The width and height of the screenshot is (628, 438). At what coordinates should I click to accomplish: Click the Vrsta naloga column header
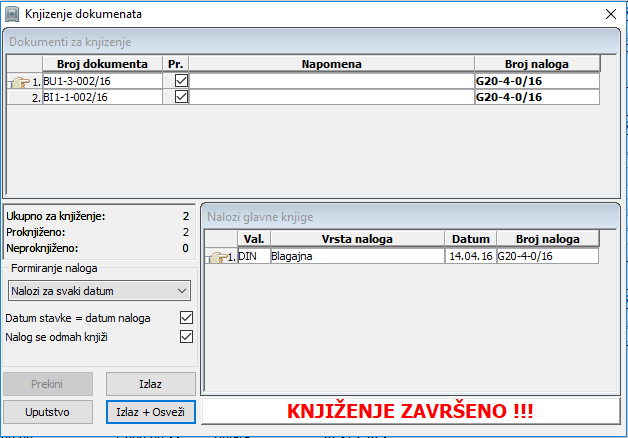357,239
